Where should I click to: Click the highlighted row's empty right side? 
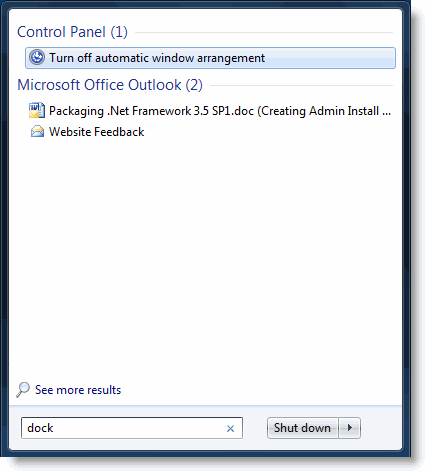[x=330, y=58]
